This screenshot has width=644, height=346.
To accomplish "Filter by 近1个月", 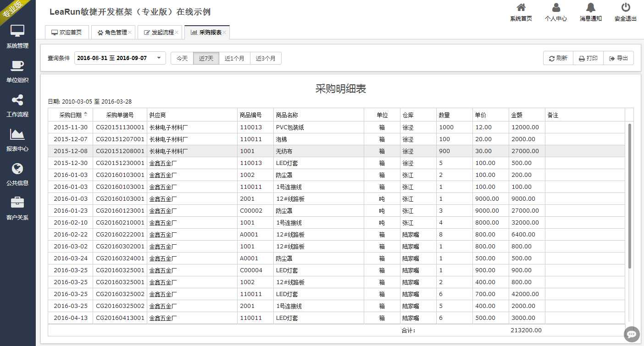I will (x=234, y=58).
